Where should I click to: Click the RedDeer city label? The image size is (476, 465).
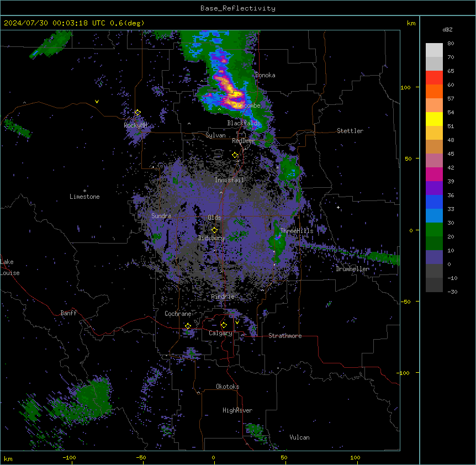(244, 141)
